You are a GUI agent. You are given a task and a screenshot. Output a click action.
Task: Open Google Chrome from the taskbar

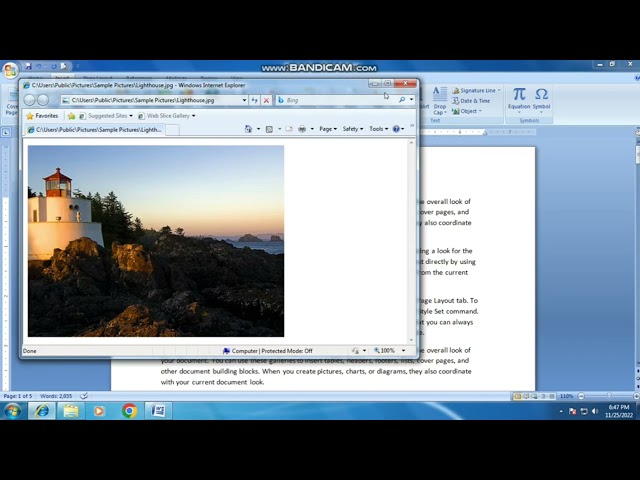[129, 411]
